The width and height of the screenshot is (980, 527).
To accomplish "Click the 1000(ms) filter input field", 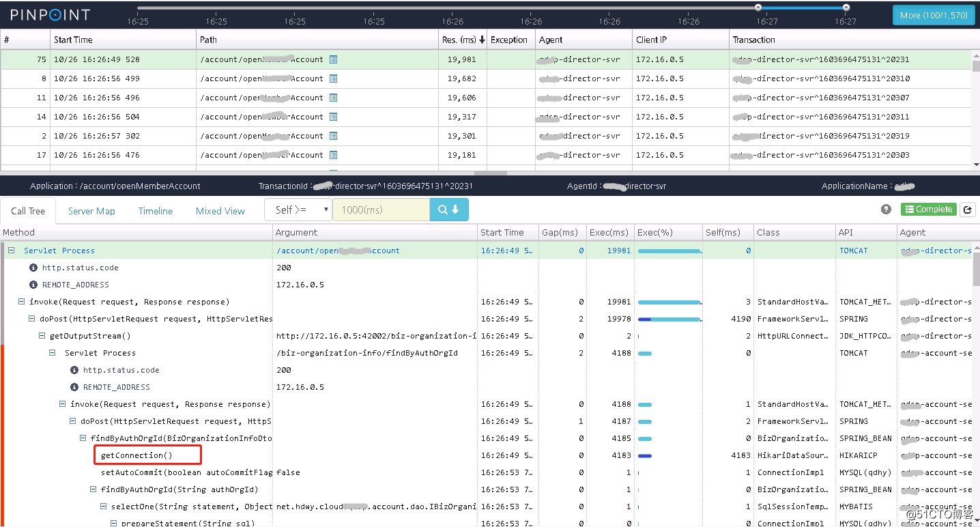I will (x=381, y=210).
